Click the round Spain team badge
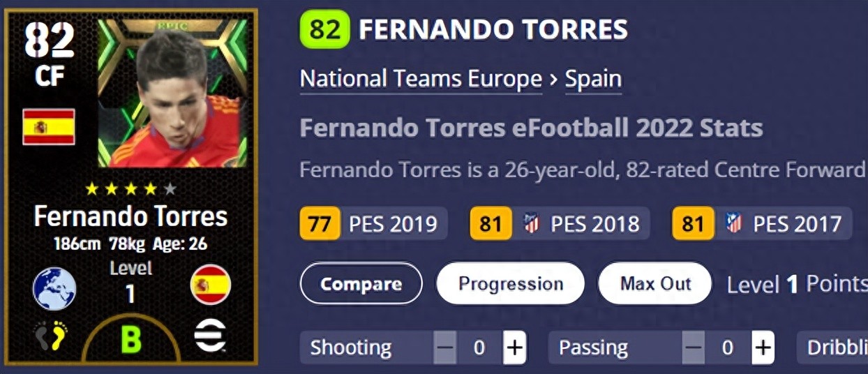 (210, 285)
